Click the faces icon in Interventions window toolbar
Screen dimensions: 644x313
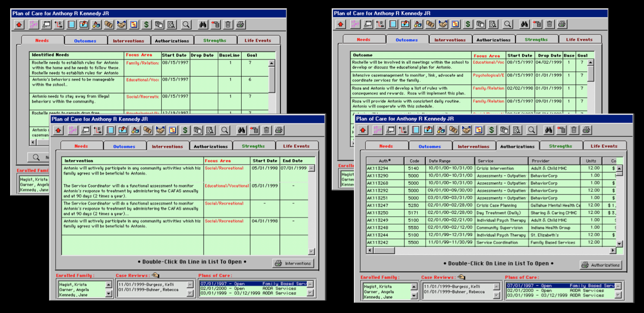[x=148, y=130]
